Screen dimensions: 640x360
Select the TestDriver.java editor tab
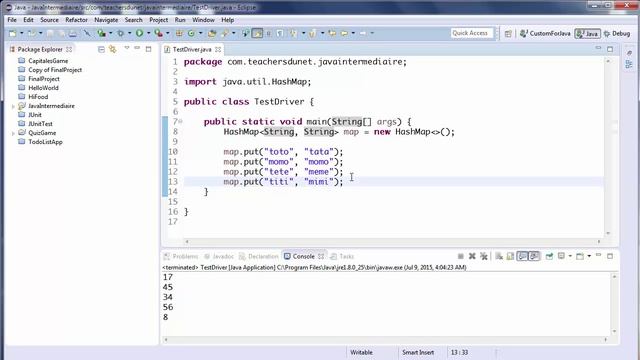[x=192, y=49]
